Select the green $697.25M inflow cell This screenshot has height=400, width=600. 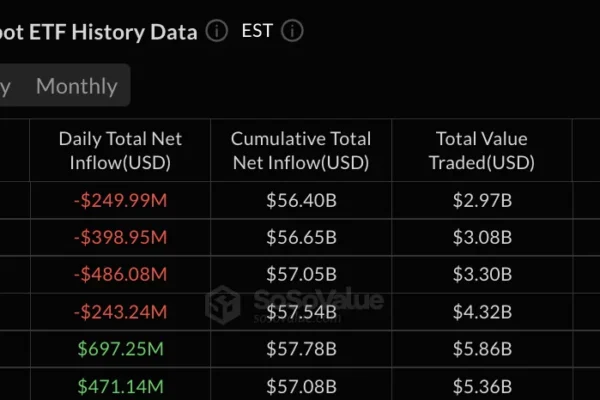pos(120,349)
